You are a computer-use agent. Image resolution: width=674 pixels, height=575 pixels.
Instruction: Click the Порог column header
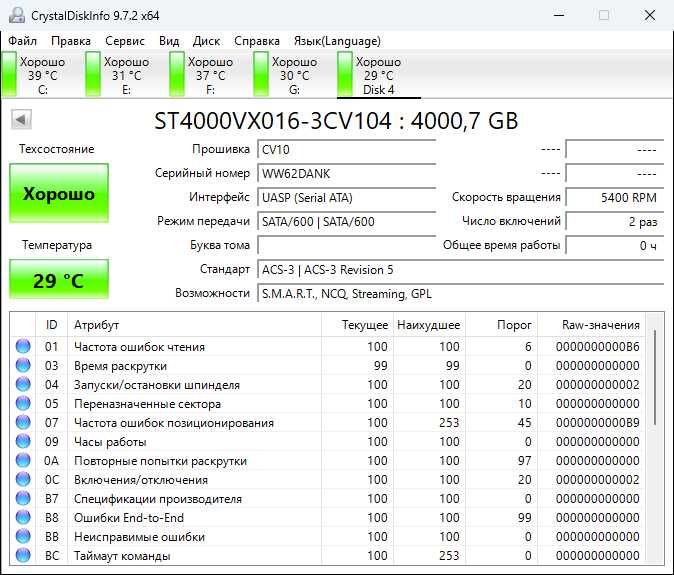pos(501,324)
